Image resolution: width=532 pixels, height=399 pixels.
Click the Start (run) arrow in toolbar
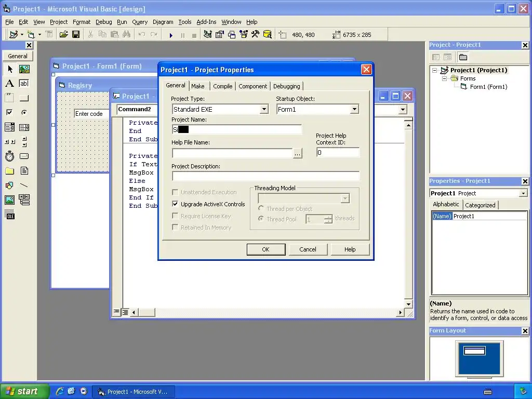click(x=171, y=35)
